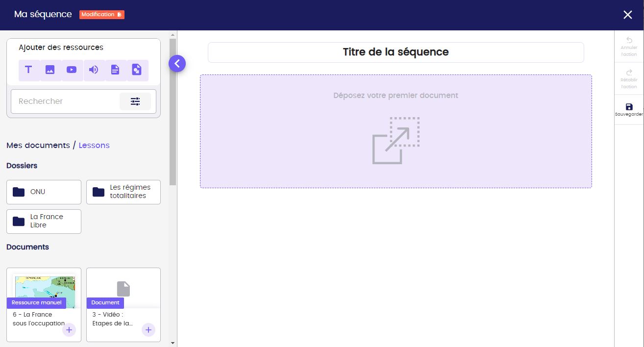Click Annuler l'action undo button
The height and width of the screenshot is (347, 644).
point(629,47)
